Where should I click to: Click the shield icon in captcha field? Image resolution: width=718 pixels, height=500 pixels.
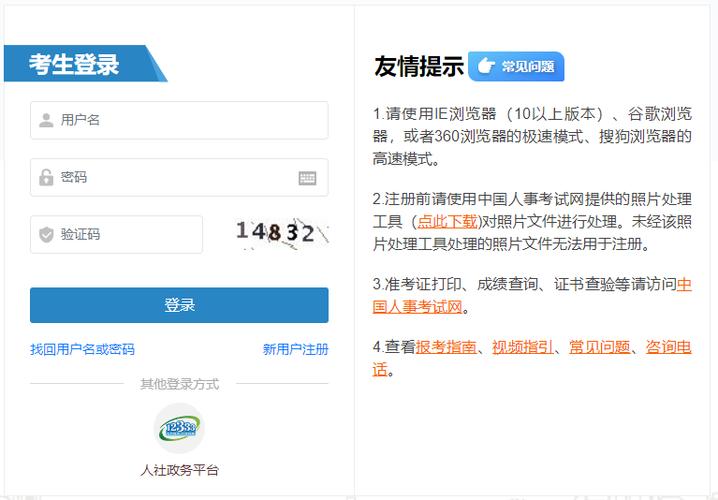46,234
